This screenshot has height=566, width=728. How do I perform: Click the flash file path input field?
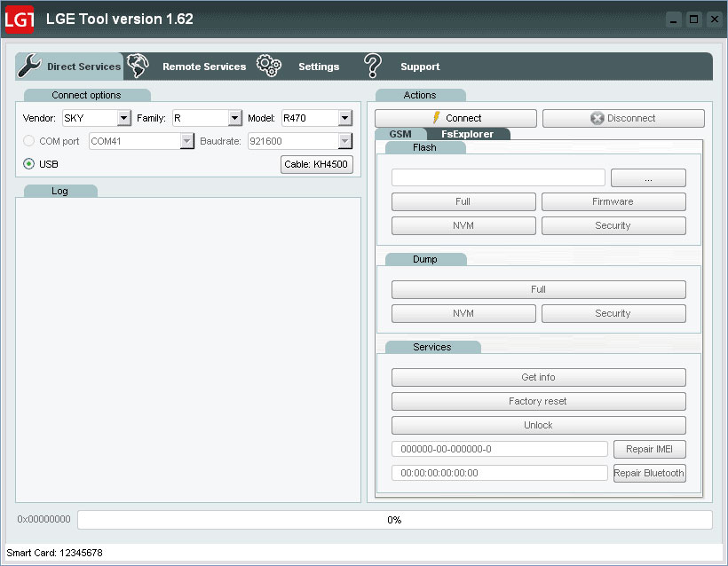pos(498,177)
